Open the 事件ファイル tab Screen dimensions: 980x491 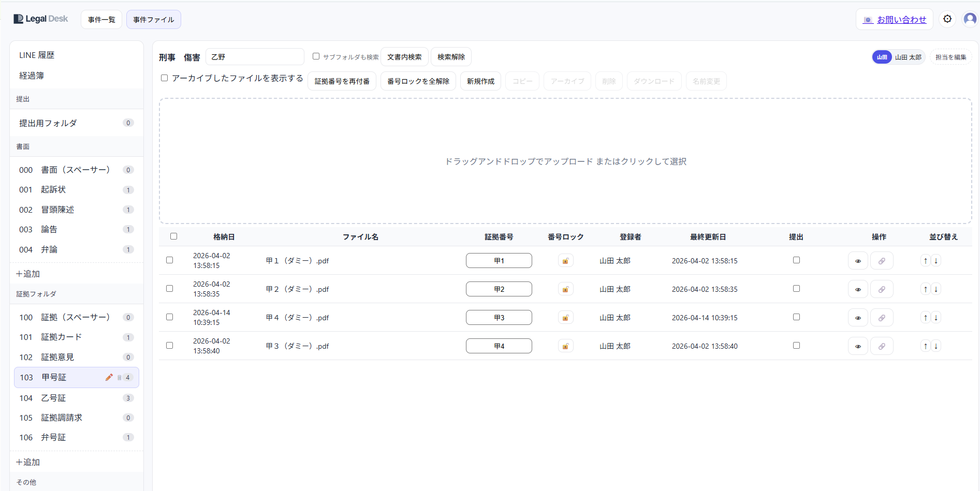pyautogui.click(x=154, y=19)
